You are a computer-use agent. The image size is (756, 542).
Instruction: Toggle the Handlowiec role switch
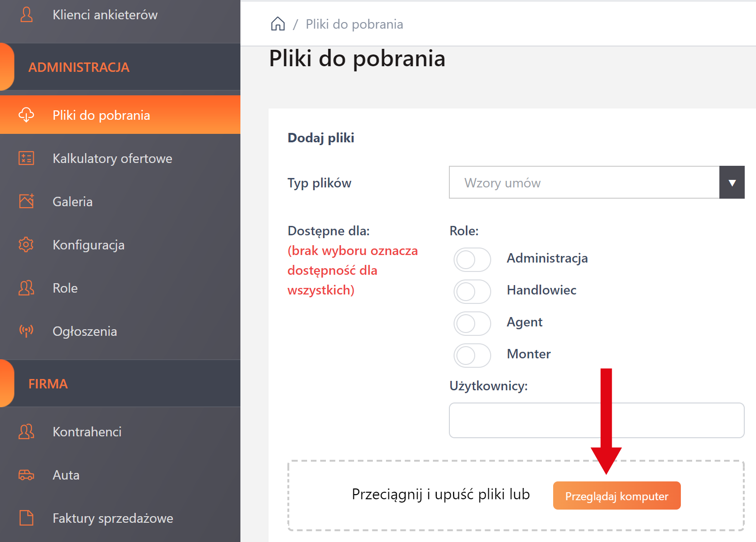coord(472,292)
